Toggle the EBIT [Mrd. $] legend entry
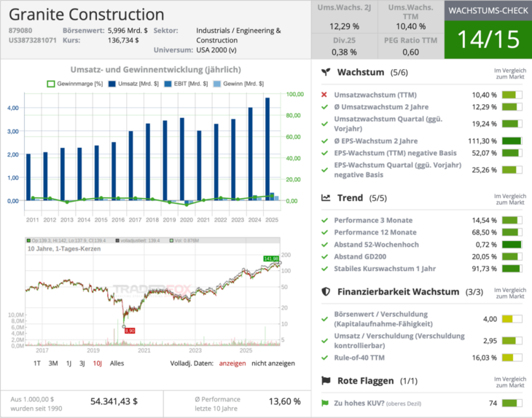The height and width of the screenshot is (418, 532). (x=186, y=84)
